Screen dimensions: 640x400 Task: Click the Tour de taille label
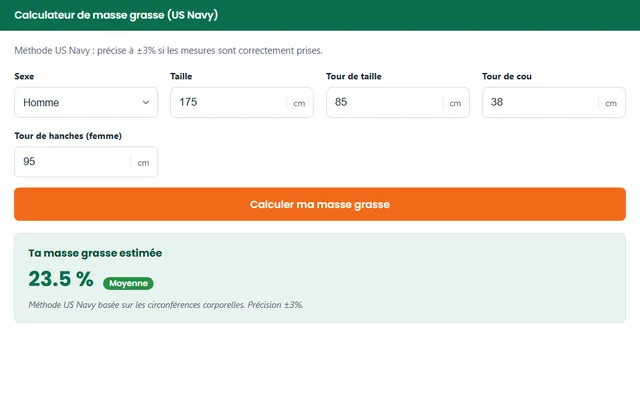(353, 76)
